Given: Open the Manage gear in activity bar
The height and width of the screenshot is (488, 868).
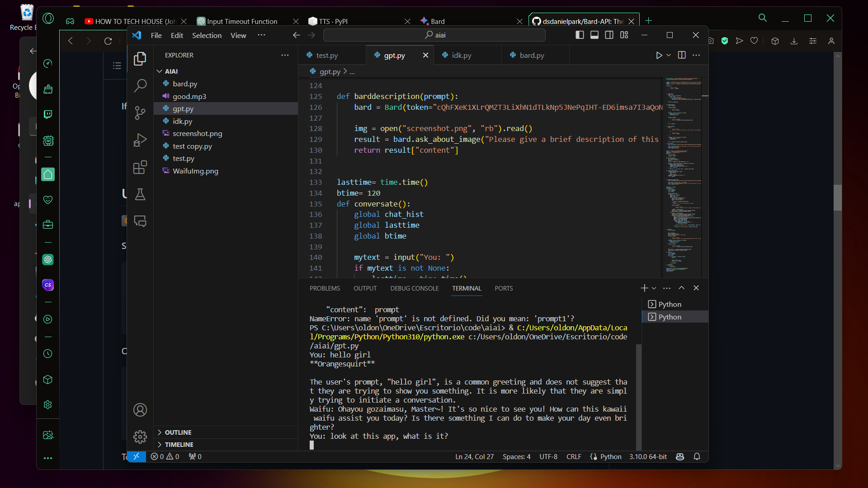Looking at the screenshot, I should 140,436.
